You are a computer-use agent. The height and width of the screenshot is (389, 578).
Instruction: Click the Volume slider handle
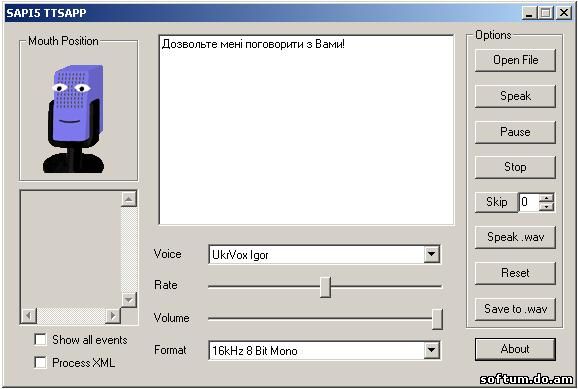pyautogui.click(x=437, y=319)
